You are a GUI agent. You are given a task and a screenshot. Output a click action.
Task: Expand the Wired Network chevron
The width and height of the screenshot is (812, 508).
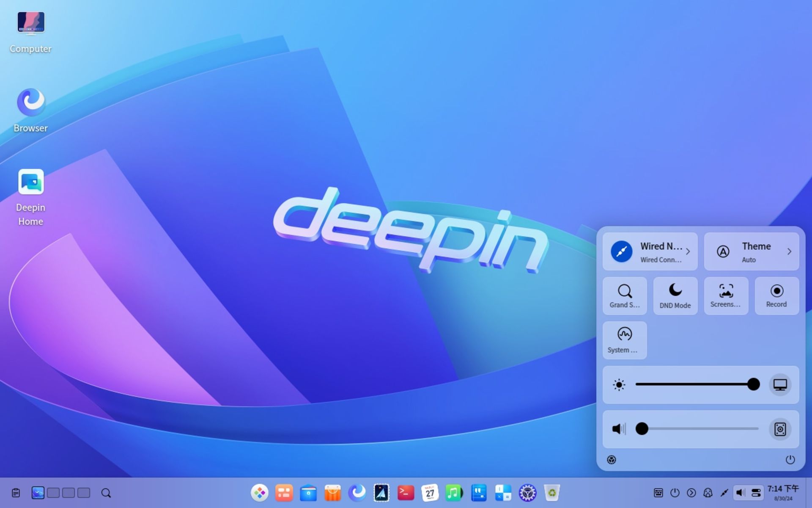point(688,251)
